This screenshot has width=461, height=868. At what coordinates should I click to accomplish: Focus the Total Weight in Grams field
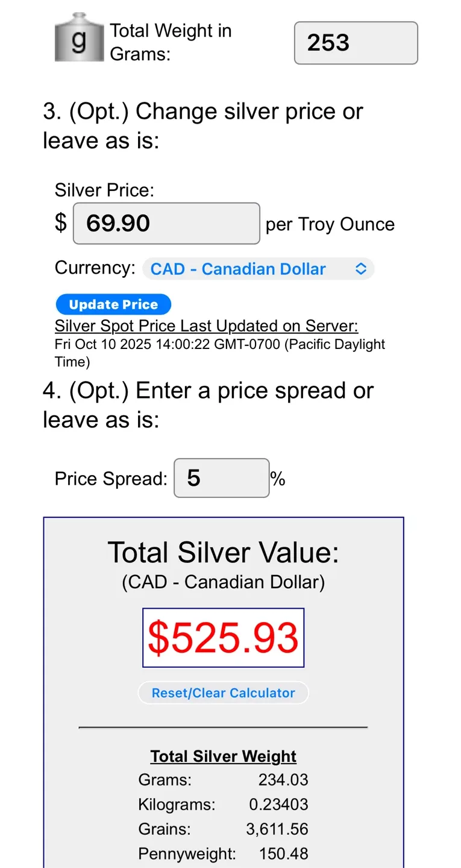click(x=356, y=43)
